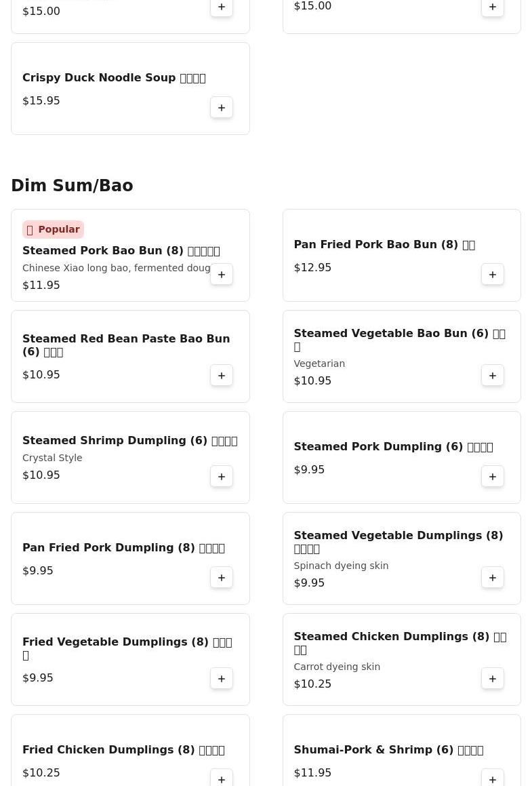Add Steamed Chicken Dumplings to order
This screenshot has width=532, height=786.
[493, 679]
